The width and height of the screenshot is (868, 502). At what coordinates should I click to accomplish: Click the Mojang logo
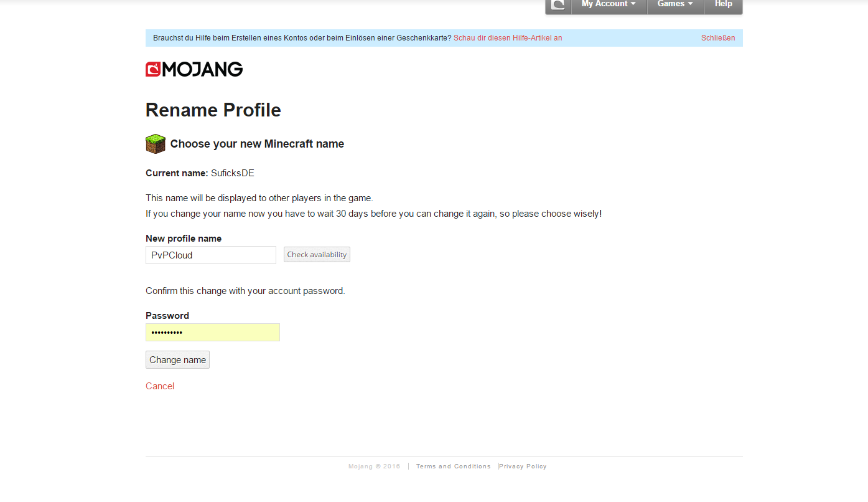pos(194,69)
